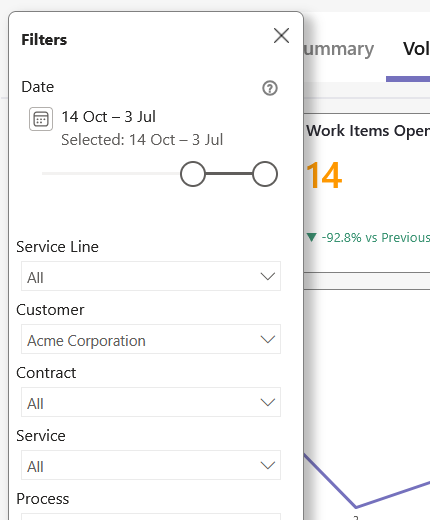
Task: Click the -92.8% vs Previous indicator
Action: 375,238
